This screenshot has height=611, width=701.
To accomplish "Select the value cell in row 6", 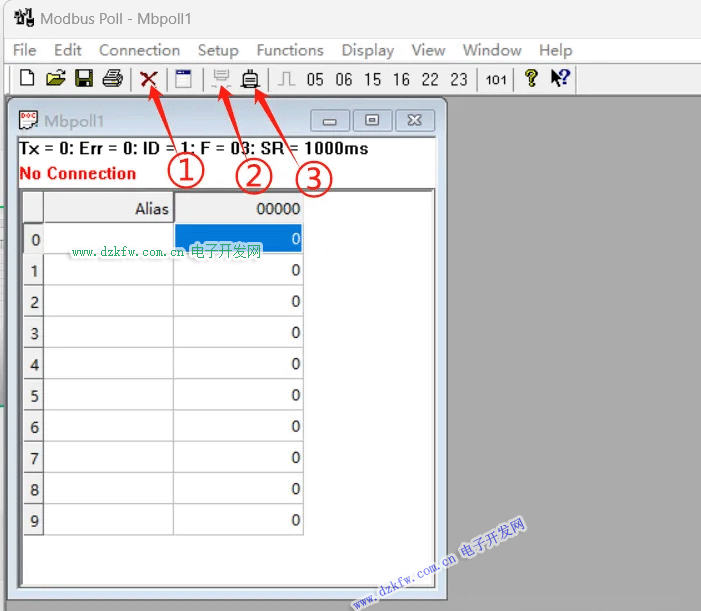I will coord(239,426).
